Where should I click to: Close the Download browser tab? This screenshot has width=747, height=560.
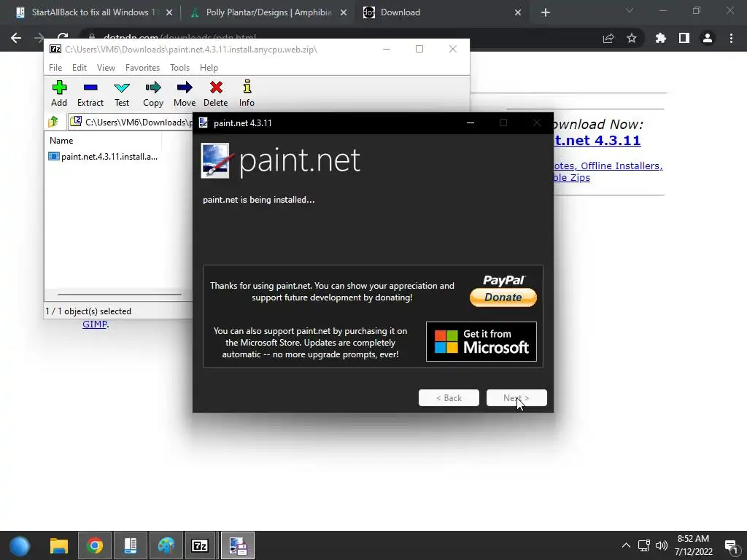(x=518, y=12)
